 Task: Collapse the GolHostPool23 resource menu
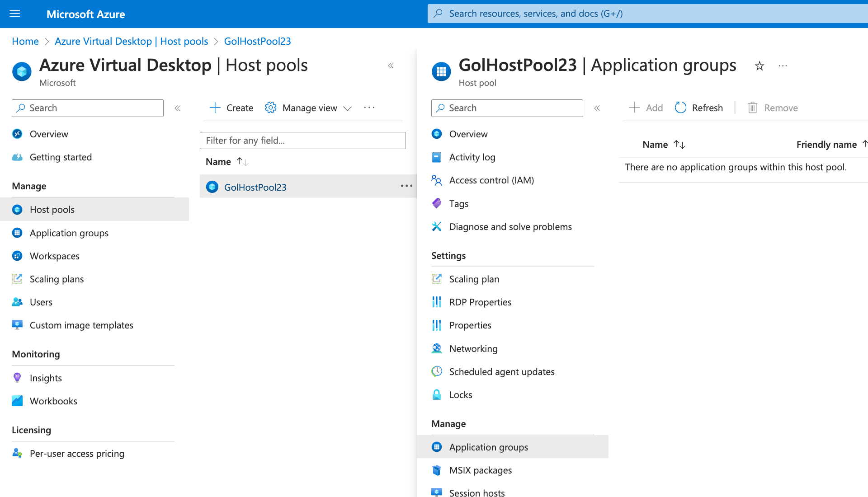point(597,108)
